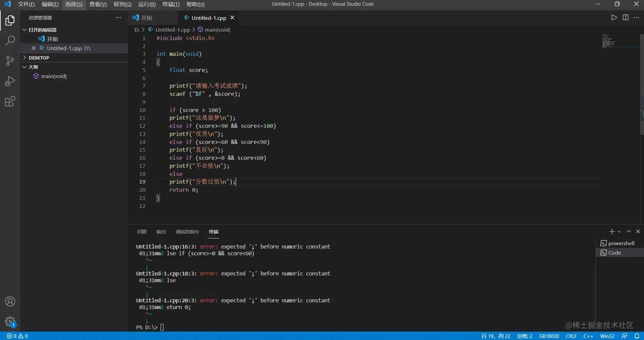Open the Manage settings gear
This screenshot has height=340, width=644.
[10, 321]
